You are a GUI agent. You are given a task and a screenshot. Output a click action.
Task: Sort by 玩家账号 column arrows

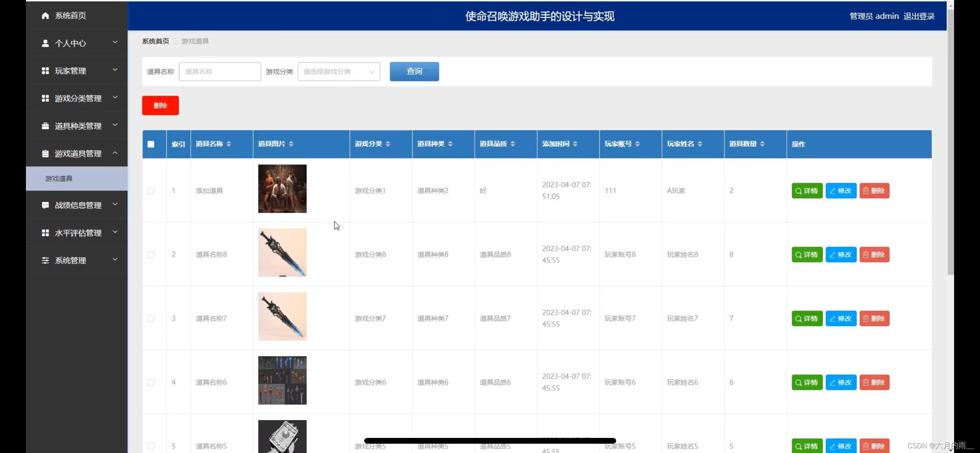click(x=637, y=144)
